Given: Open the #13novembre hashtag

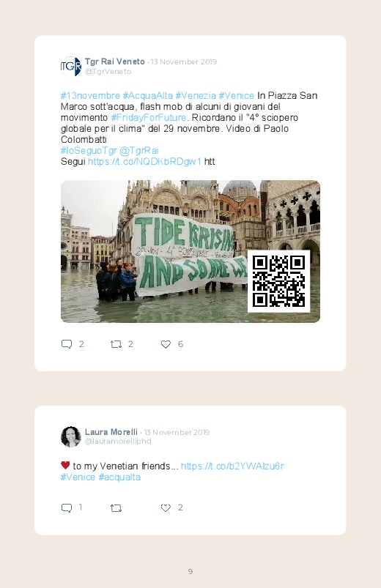Looking at the screenshot, I should pyautogui.click(x=90, y=96).
